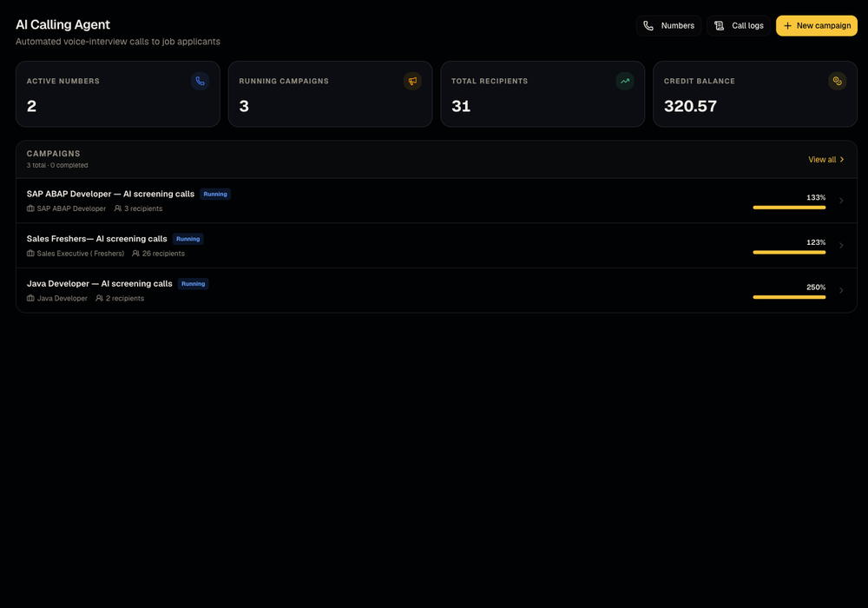Image resolution: width=868 pixels, height=608 pixels.
Task: Open Java Developer — AI screening calls
Action: click(x=100, y=283)
